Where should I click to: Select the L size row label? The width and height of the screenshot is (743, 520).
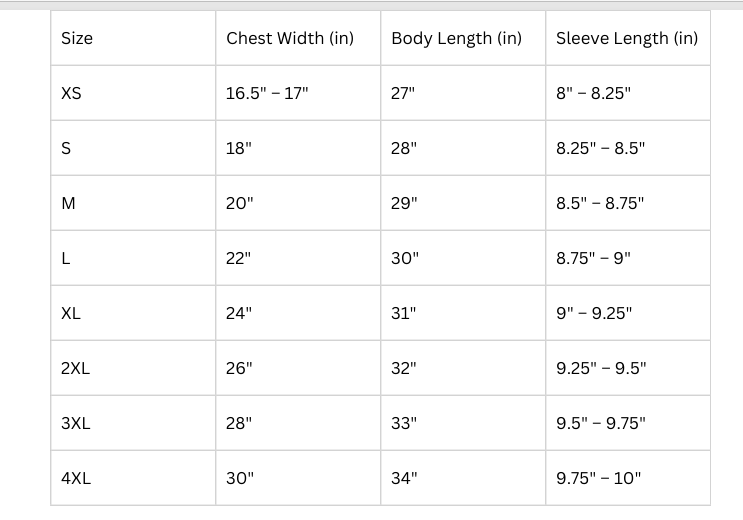[x=133, y=258]
